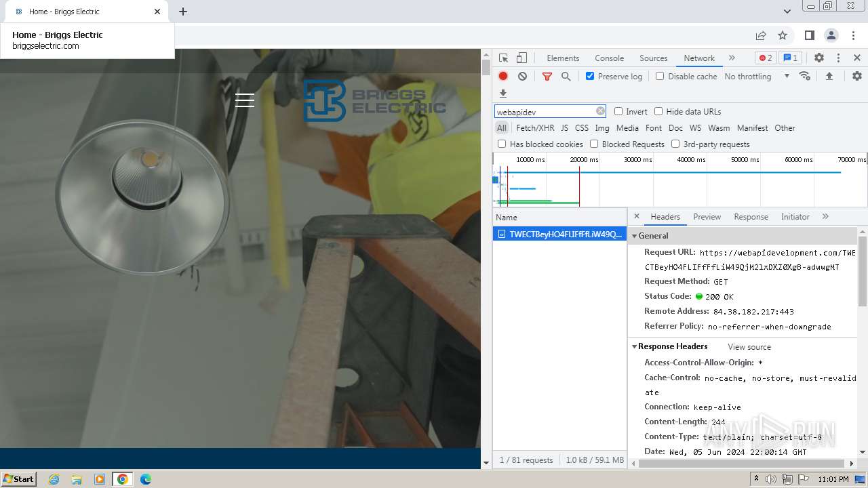This screenshot has width=868, height=488.
Task: Toggle the device toolbar icon
Action: click(x=521, y=58)
